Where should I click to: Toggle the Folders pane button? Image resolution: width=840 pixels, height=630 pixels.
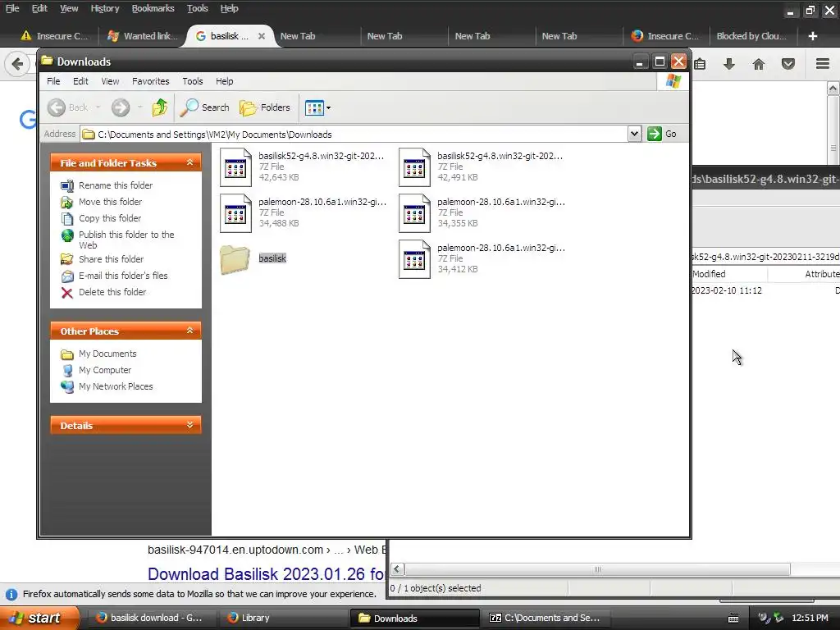click(265, 107)
